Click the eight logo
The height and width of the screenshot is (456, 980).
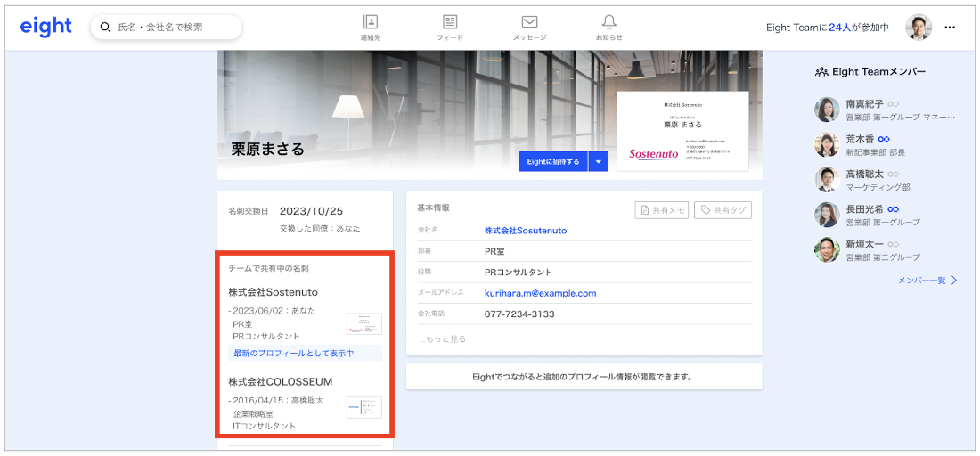(x=46, y=27)
